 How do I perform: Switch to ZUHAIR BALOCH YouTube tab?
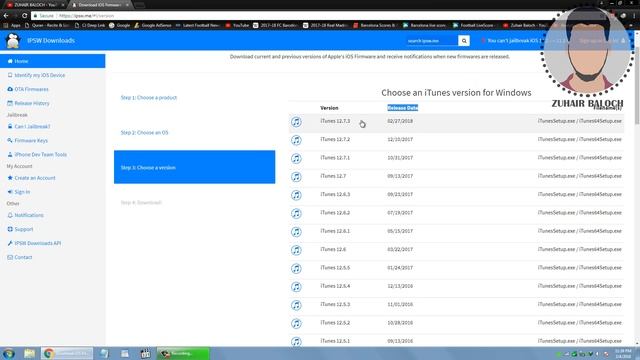pos(36,5)
